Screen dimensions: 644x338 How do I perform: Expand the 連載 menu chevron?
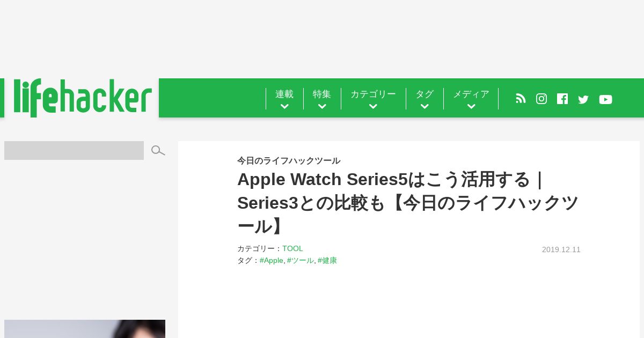coord(284,106)
